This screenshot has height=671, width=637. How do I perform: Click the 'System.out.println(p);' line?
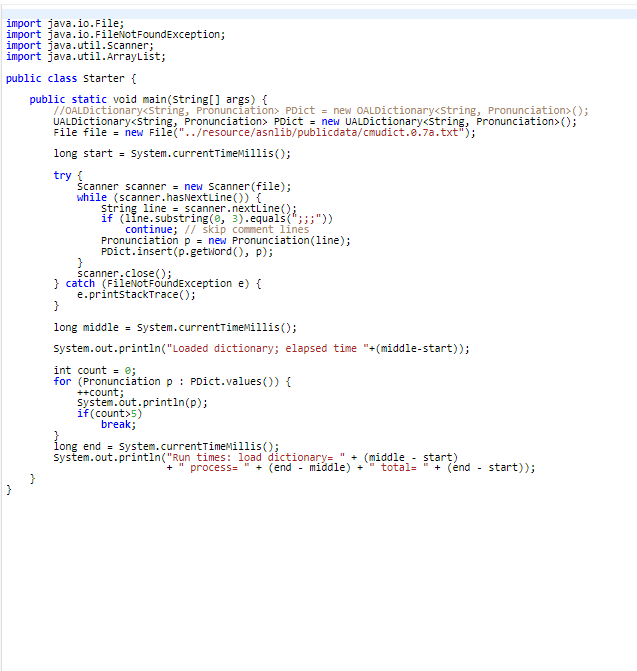(x=142, y=403)
